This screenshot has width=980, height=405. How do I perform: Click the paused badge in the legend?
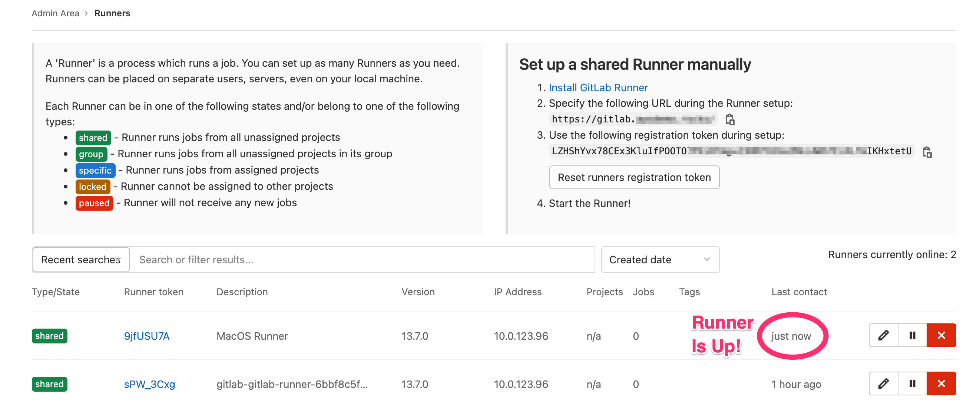point(95,203)
